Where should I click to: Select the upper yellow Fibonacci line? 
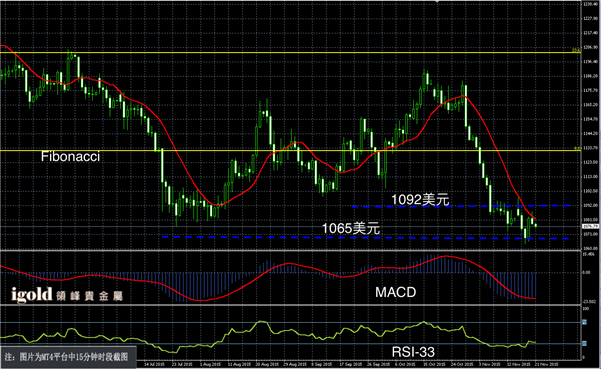tap(290, 52)
